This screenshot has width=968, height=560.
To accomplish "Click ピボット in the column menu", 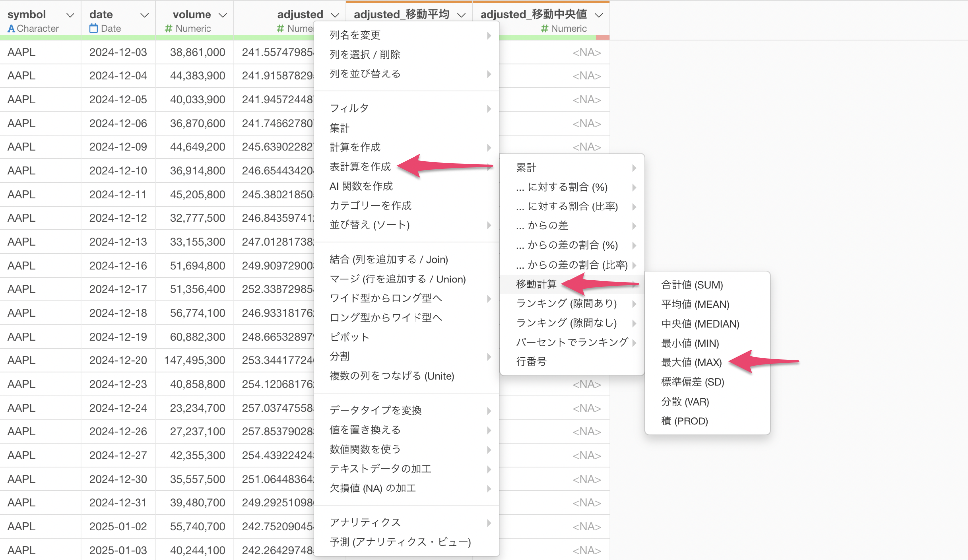I will 349,337.
